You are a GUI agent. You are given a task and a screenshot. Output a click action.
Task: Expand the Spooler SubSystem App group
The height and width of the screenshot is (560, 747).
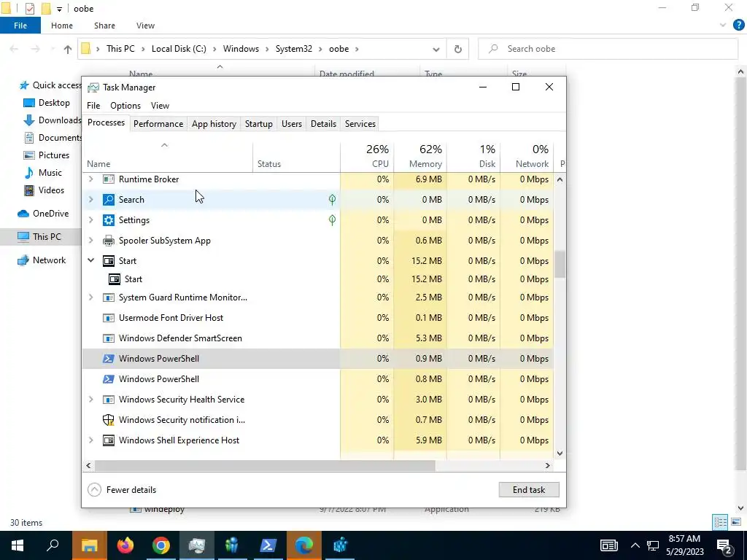click(x=90, y=241)
